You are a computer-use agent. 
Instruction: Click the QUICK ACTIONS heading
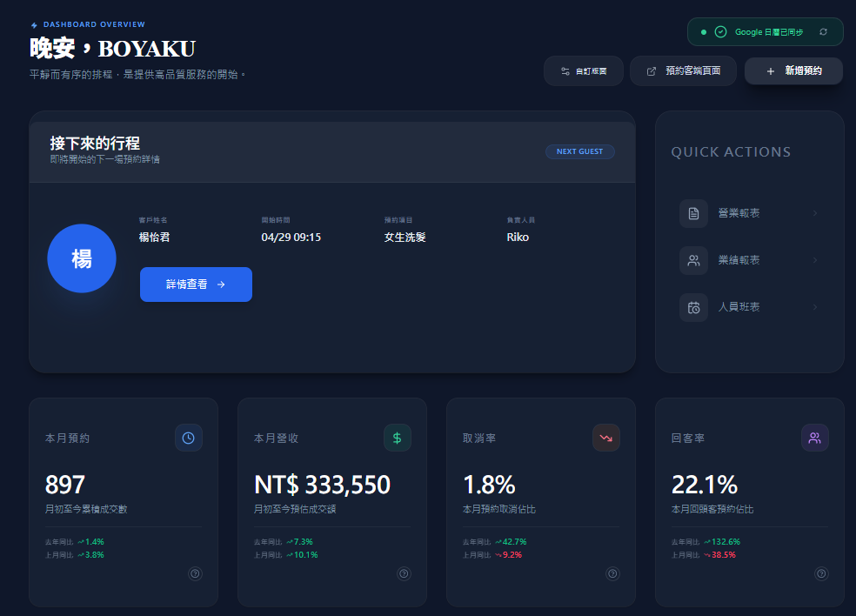tap(731, 151)
